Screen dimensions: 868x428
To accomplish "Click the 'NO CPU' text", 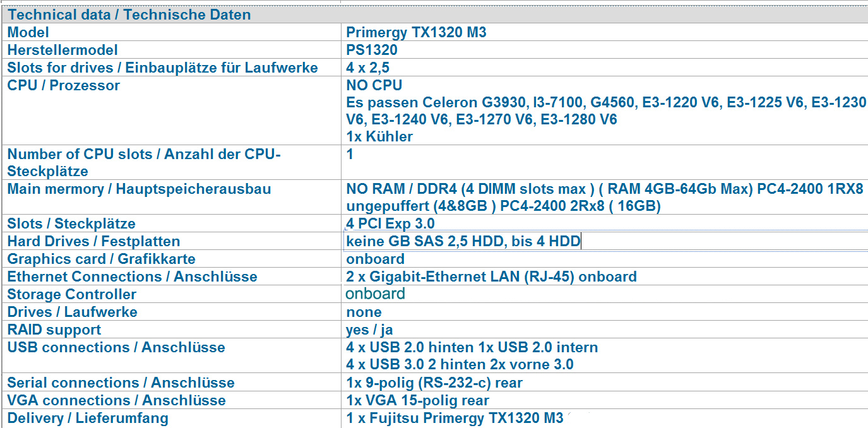I will [x=374, y=85].
